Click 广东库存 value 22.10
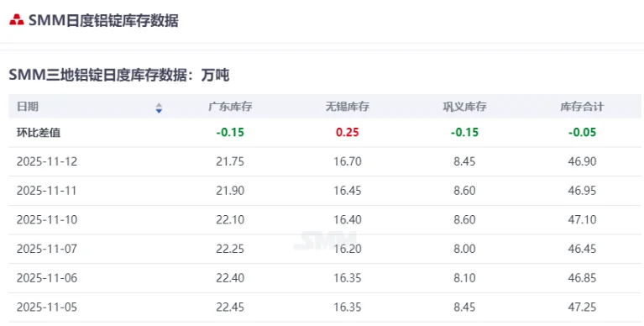The height and width of the screenshot is (326, 644). 230,220
